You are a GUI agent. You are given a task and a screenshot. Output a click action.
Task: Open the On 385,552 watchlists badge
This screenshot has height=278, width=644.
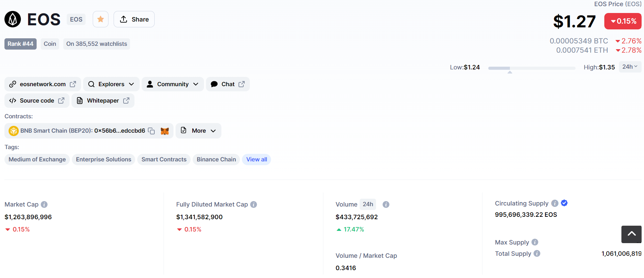(x=96, y=44)
